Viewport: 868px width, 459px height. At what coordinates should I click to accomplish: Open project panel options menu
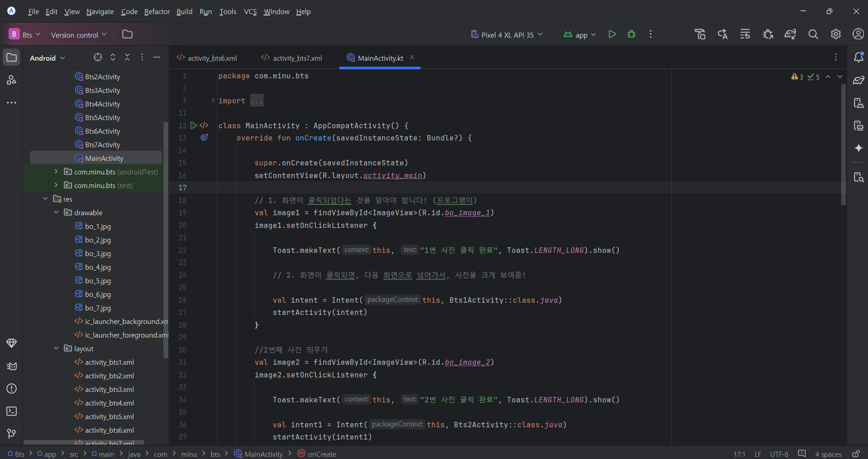(142, 58)
